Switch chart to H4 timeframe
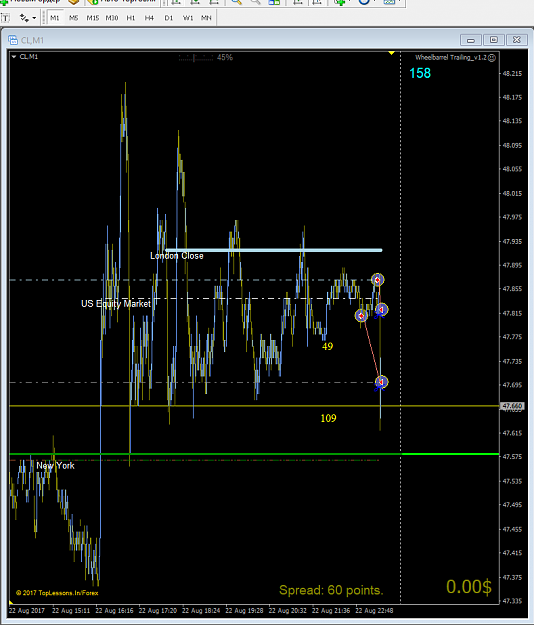This screenshot has height=625, width=534. click(x=149, y=18)
